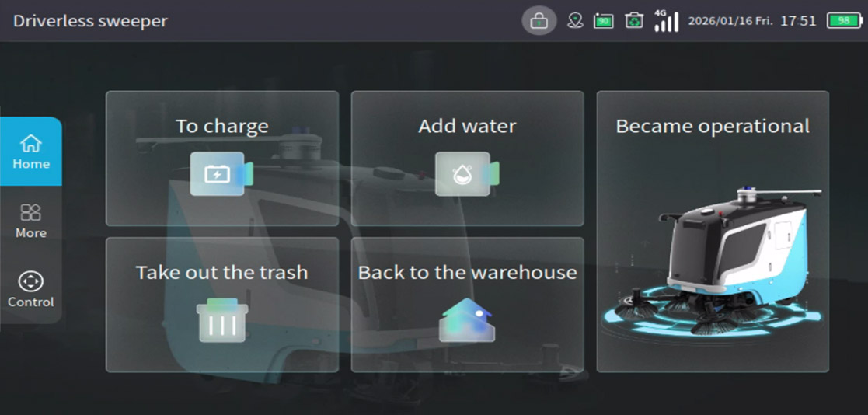Screen dimensions: 868x415
Task: Click the map location pin icon
Action: pos(575,21)
